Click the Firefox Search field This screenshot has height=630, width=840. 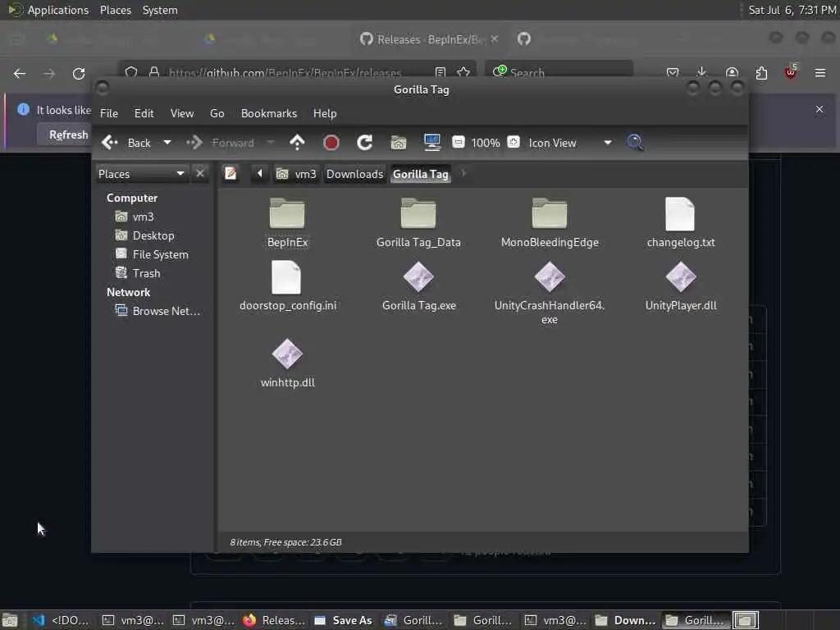(559, 72)
